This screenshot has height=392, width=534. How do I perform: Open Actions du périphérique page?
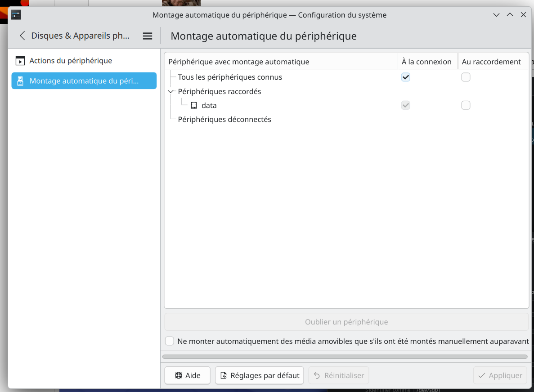[84, 61]
